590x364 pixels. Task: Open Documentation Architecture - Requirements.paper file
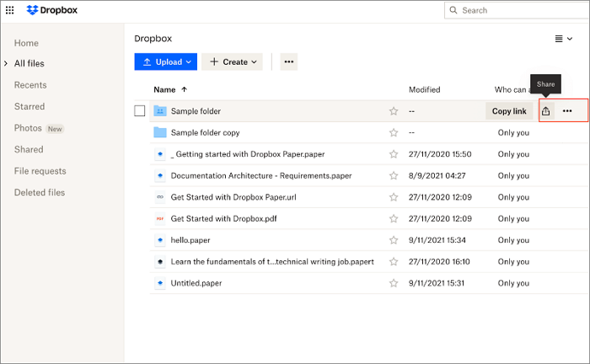(x=261, y=175)
